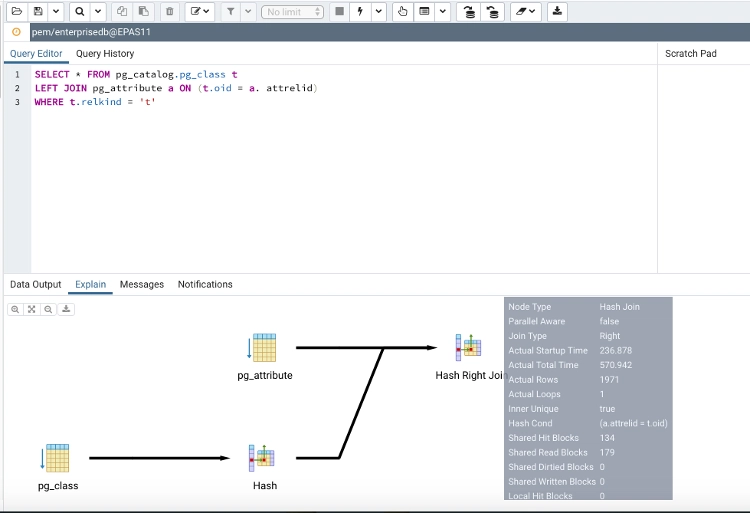
Task: Click the pg_class node label
Action: [58, 486]
